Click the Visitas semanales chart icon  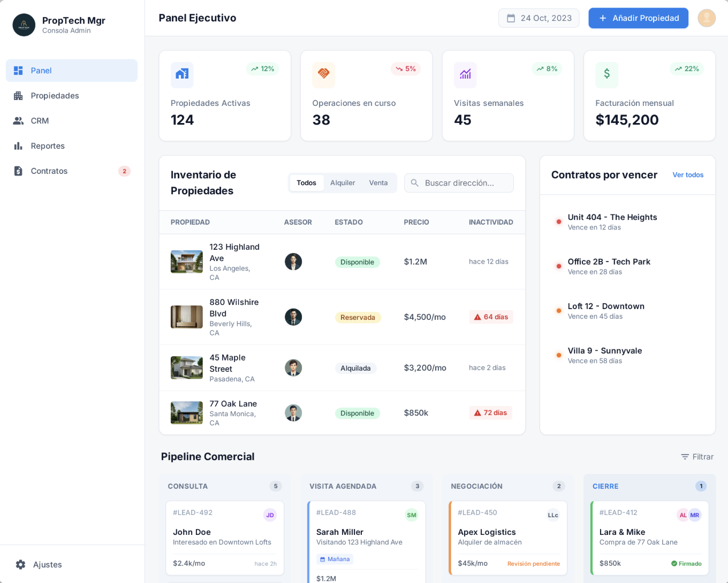465,74
